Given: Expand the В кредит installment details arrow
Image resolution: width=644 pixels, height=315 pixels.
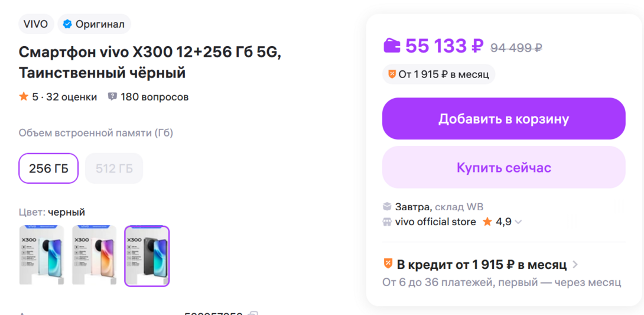Looking at the screenshot, I should [x=575, y=265].
